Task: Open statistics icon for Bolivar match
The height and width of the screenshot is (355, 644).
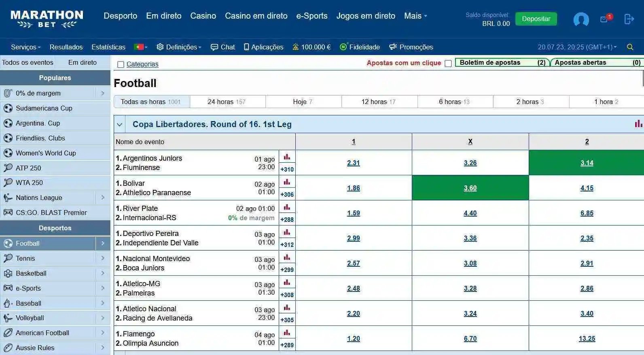Action: coord(287,182)
